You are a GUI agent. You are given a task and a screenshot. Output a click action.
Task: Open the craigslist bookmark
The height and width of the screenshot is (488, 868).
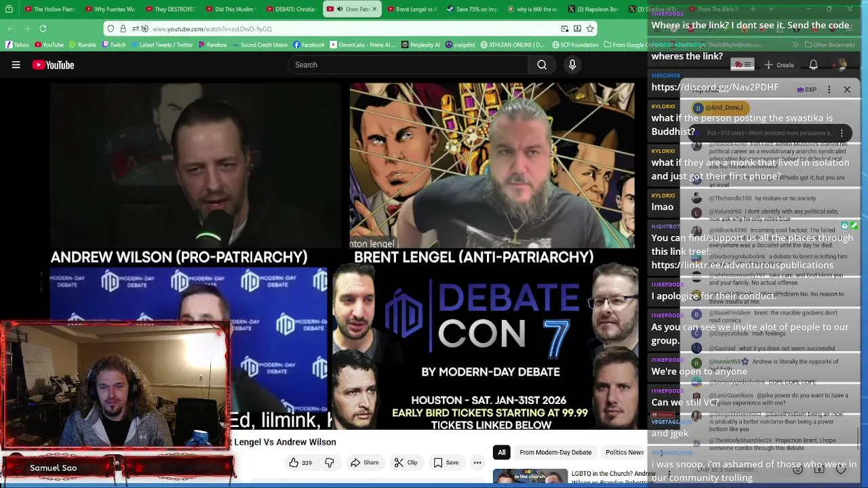(460, 45)
